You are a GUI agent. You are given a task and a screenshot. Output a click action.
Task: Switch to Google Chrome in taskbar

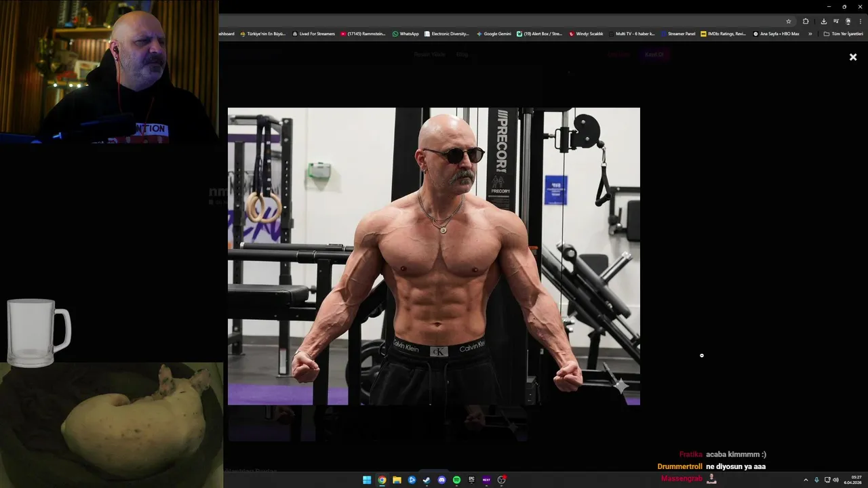[382, 480]
